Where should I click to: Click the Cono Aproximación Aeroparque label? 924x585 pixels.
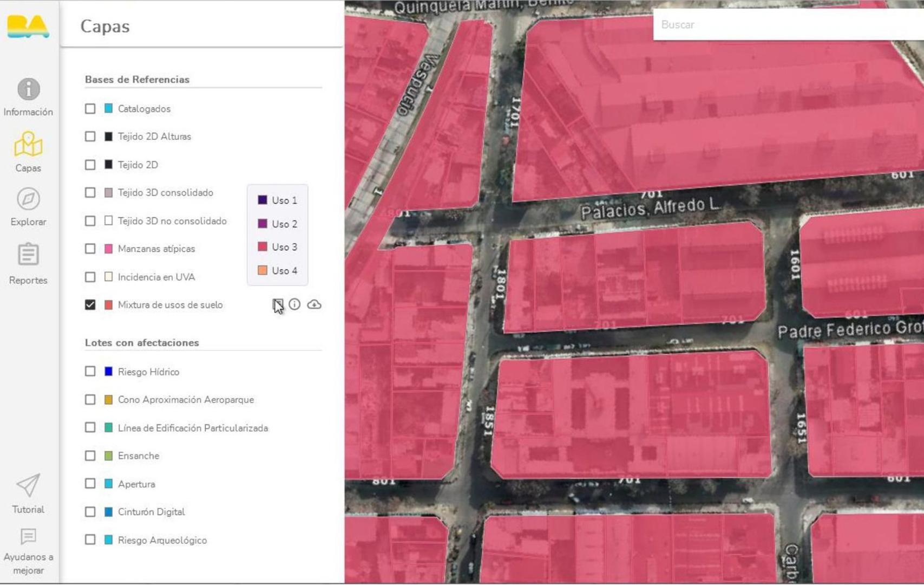point(186,400)
